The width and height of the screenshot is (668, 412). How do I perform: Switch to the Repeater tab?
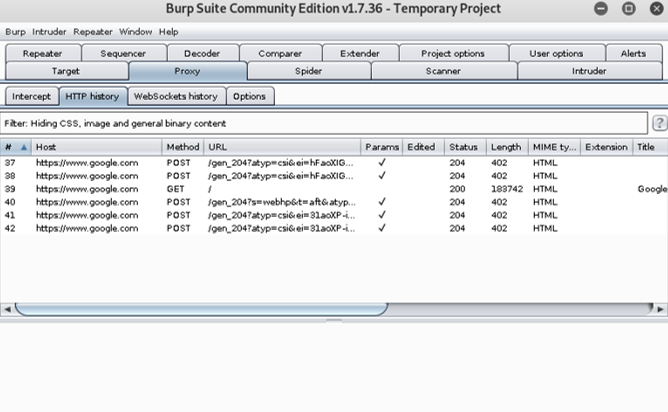[43, 53]
